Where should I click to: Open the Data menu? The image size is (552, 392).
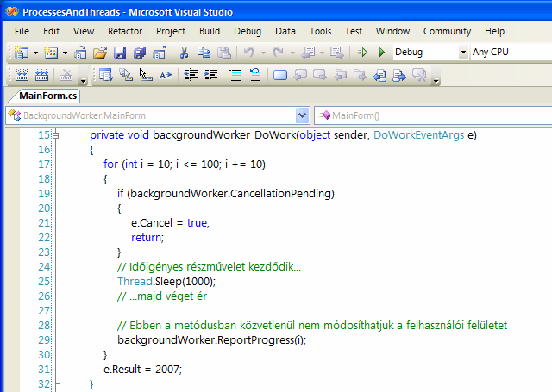pos(285,31)
